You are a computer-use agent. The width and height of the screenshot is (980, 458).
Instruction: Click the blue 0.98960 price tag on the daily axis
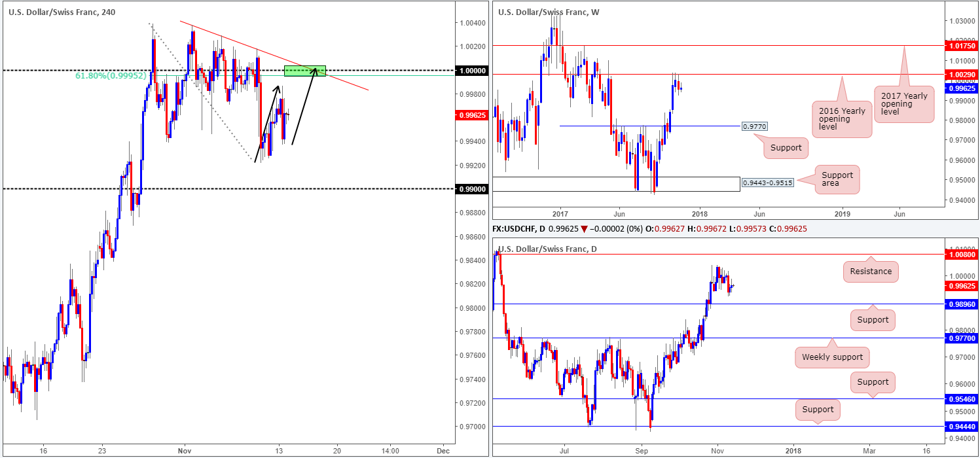(x=963, y=304)
